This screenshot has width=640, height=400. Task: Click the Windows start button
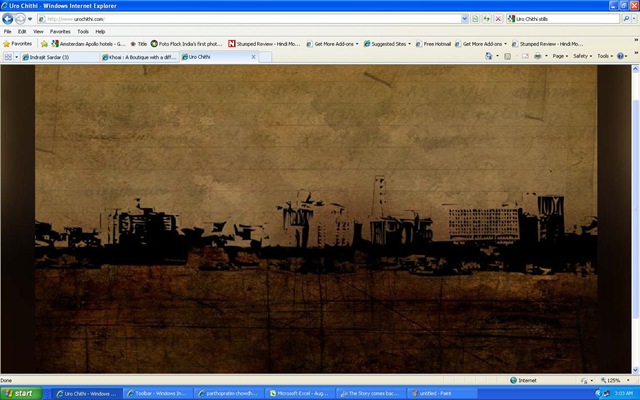(21, 393)
